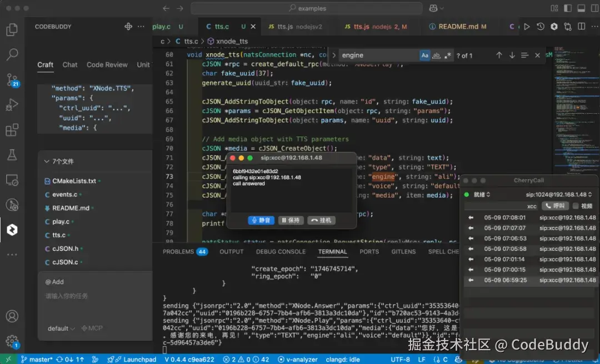Open the Remote Explorer view
Viewport: 600px width, 364px height.
coord(12,180)
